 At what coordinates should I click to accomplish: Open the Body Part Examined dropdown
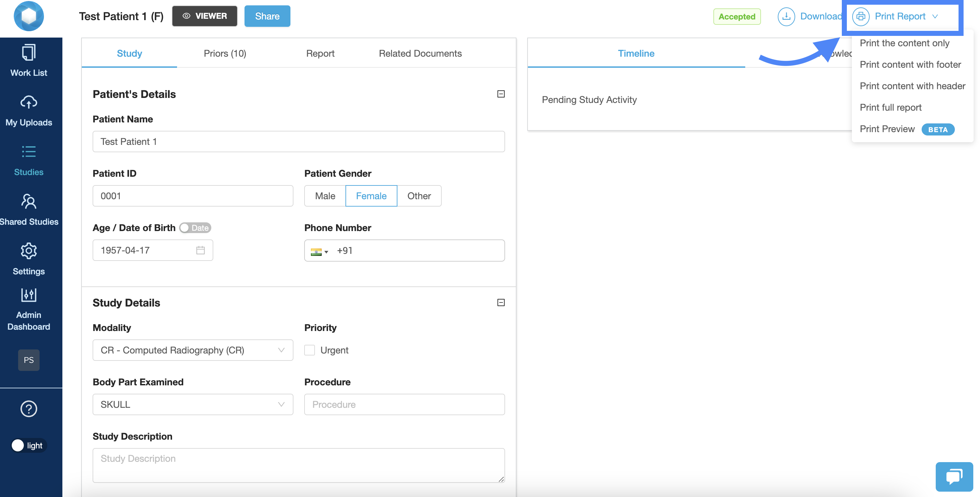(193, 404)
